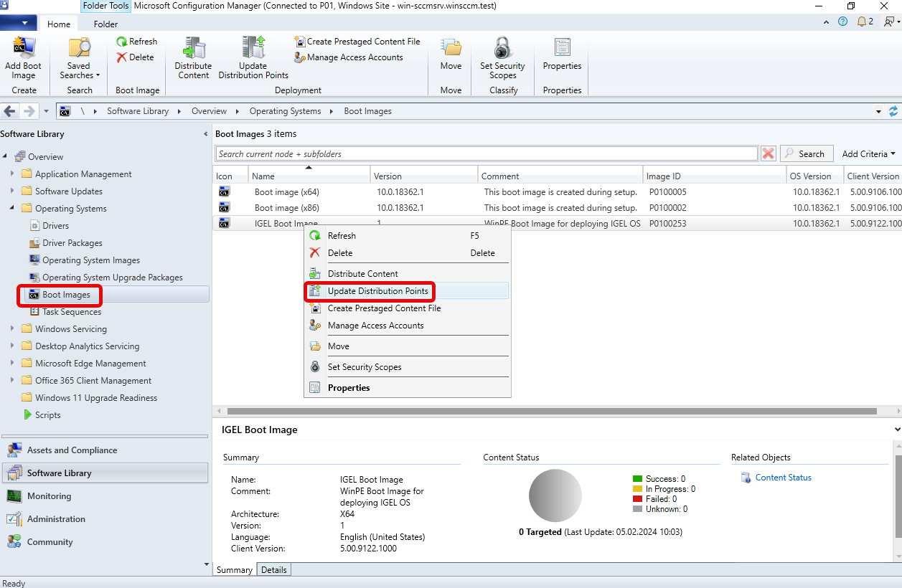The width and height of the screenshot is (902, 588).
Task: Collapse the Operating Systems tree node
Action: [x=12, y=208]
